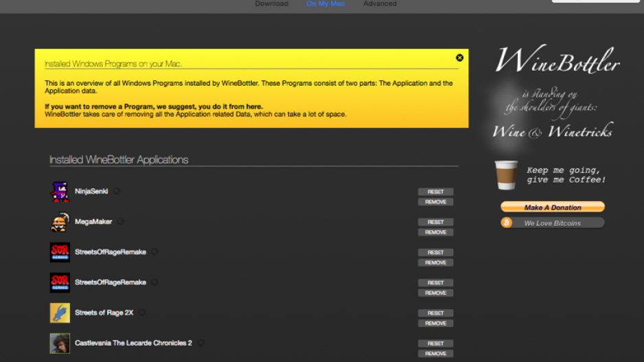Image resolution: width=644 pixels, height=362 pixels.
Task: Click the Wine & Winetricks script text
Action: (x=553, y=131)
